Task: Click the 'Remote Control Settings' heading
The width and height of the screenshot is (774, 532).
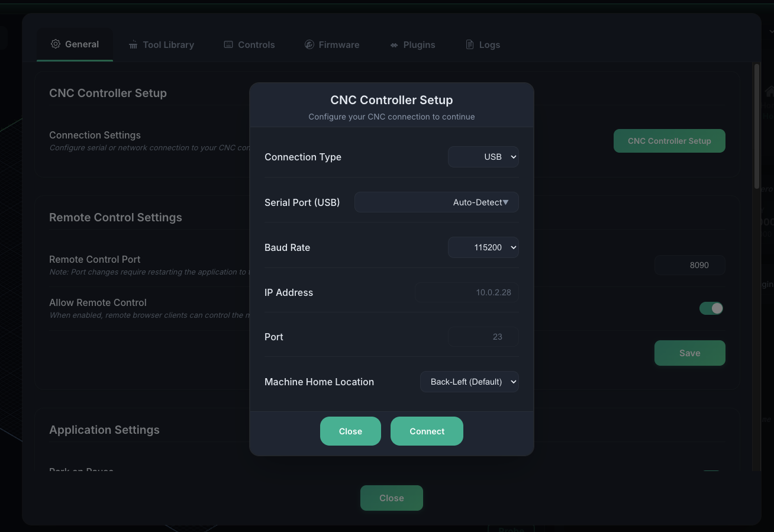Action: [115, 217]
